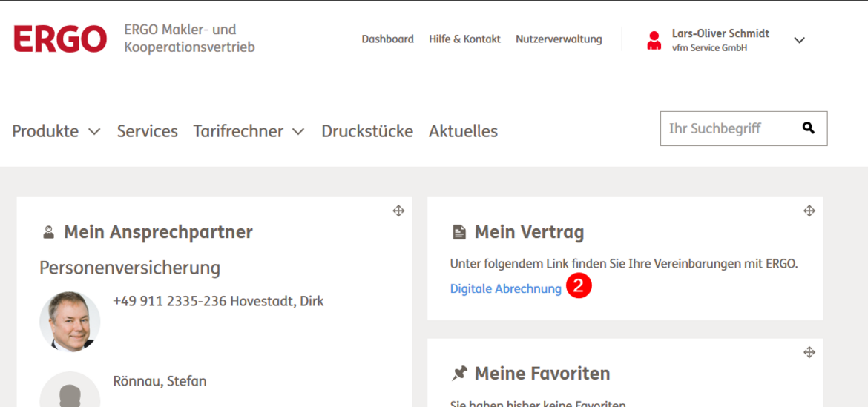
Task: Click the move handle on Mein Vertrag card
Action: (809, 211)
